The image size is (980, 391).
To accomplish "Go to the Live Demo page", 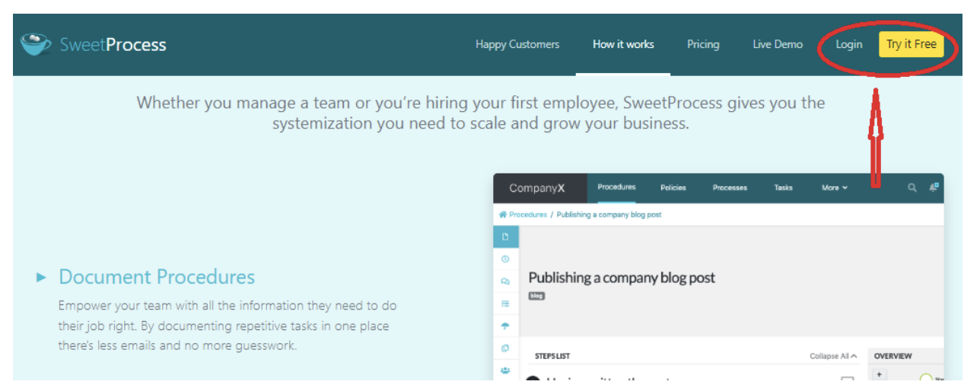I will [x=778, y=44].
